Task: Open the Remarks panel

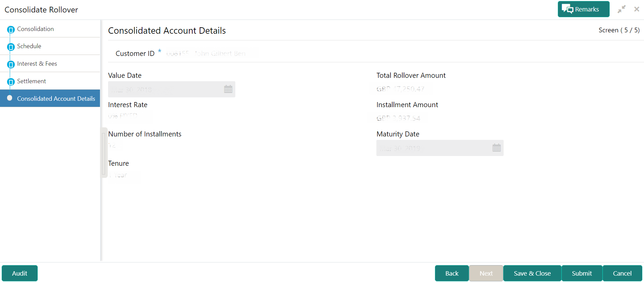Action: click(583, 9)
